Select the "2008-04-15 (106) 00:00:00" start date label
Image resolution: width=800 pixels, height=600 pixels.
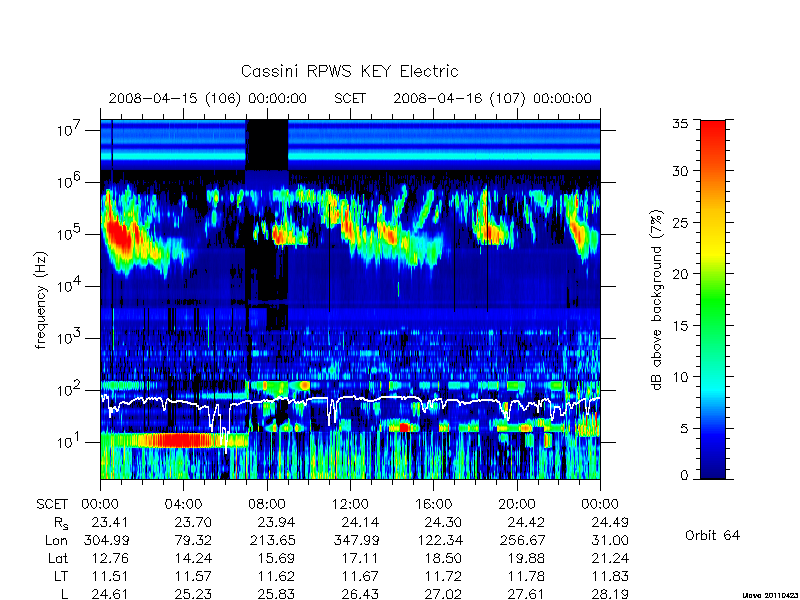tap(207, 98)
